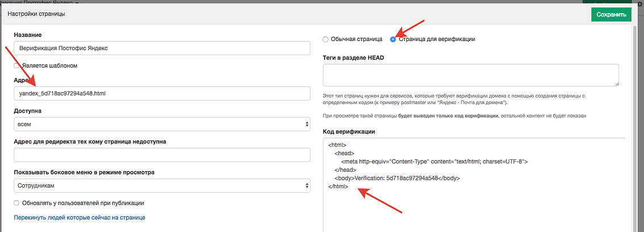This screenshot has width=644, height=232.
Task: Click the green Сохранить button
Action: [x=611, y=14]
